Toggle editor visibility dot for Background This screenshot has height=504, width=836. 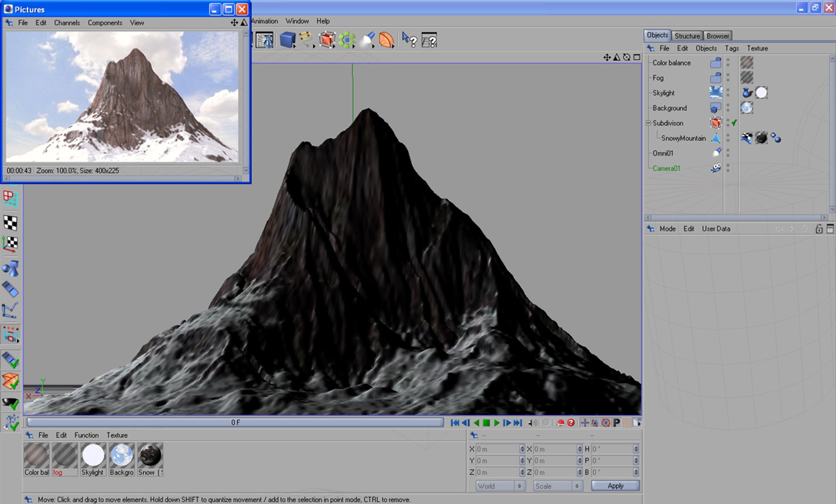click(x=728, y=105)
